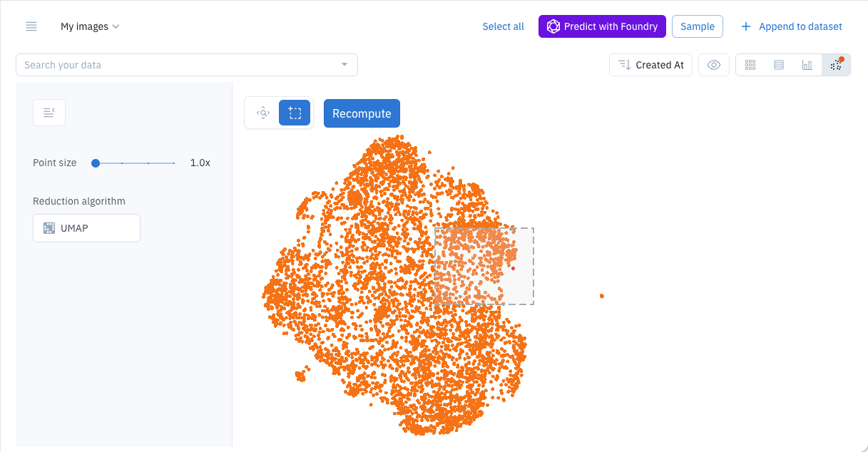Image resolution: width=868 pixels, height=452 pixels.
Task: Open the hamburger navigation menu
Action: click(x=31, y=26)
